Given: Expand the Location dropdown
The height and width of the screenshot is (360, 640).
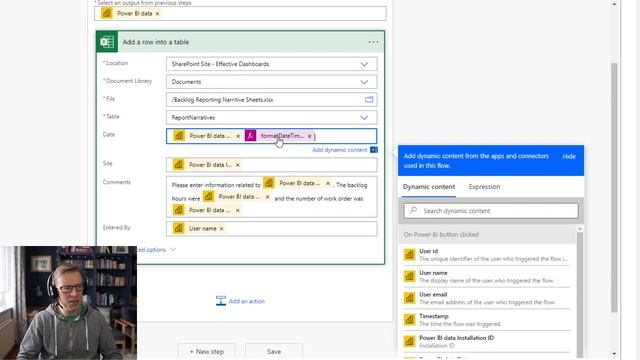Looking at the screenshot, I should point(364,64).
